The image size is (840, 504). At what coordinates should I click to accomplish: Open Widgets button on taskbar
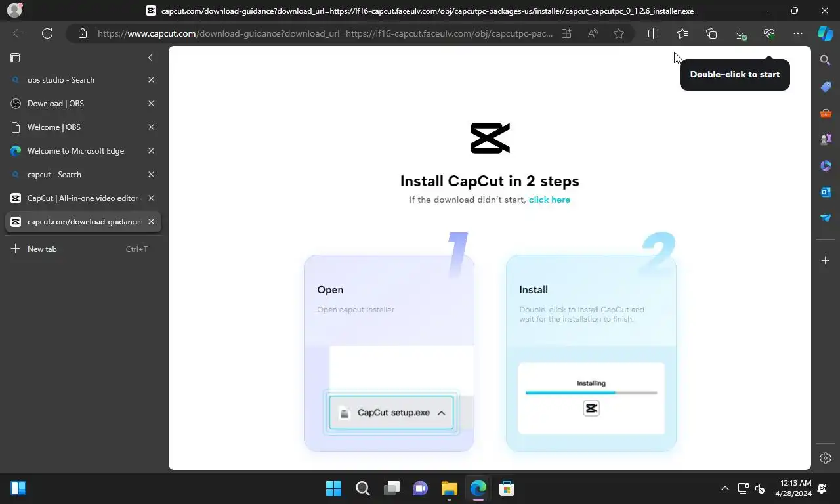tap(18, 488)
